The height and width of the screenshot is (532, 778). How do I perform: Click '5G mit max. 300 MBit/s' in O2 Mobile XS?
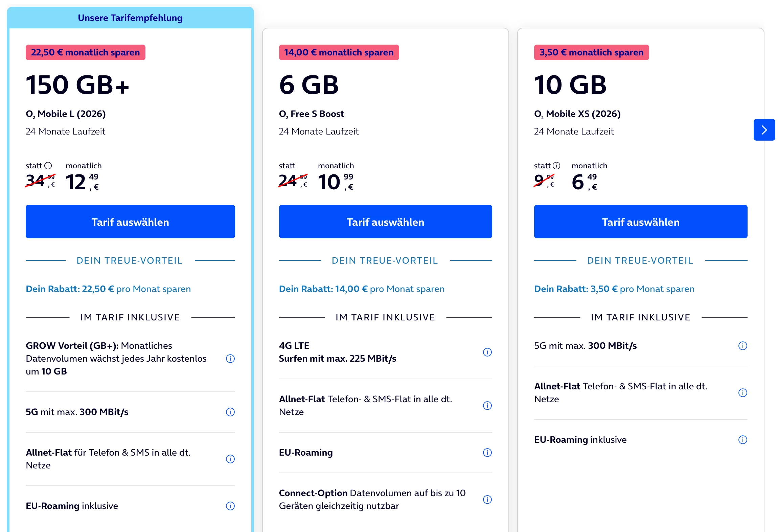586,346
